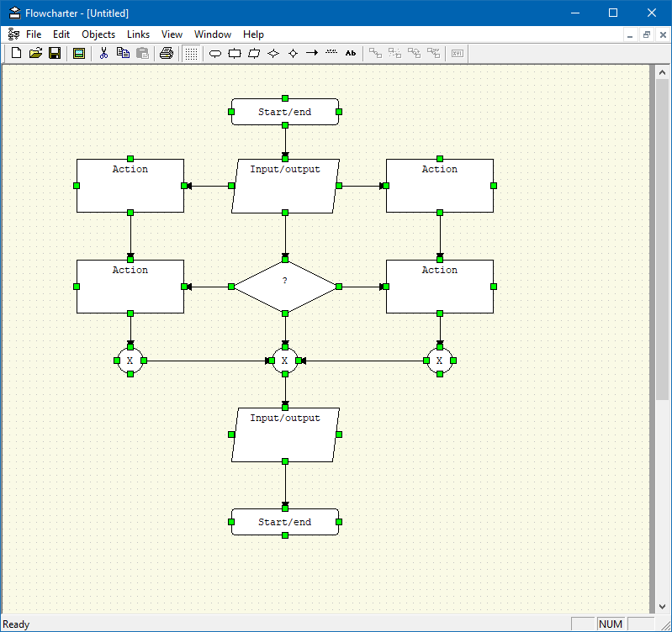Select the lower-right Action box

pos(440,287)
